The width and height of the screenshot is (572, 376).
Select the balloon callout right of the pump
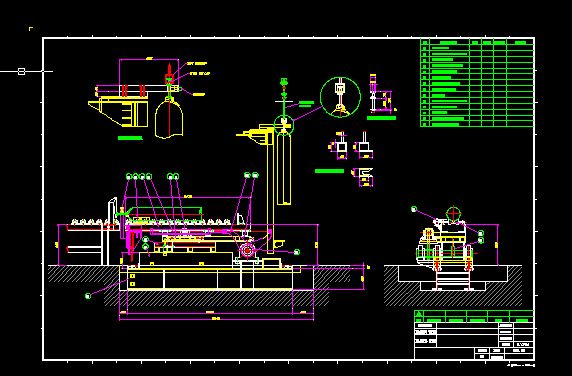click(297, 252)
